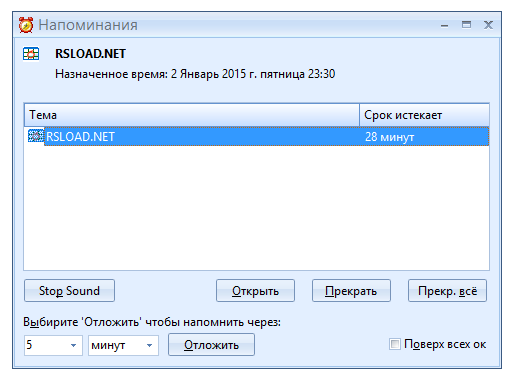Viewport: 513px width, 389px height.
Task: Close the Напоминания window
Action: (x=488, y=25)
